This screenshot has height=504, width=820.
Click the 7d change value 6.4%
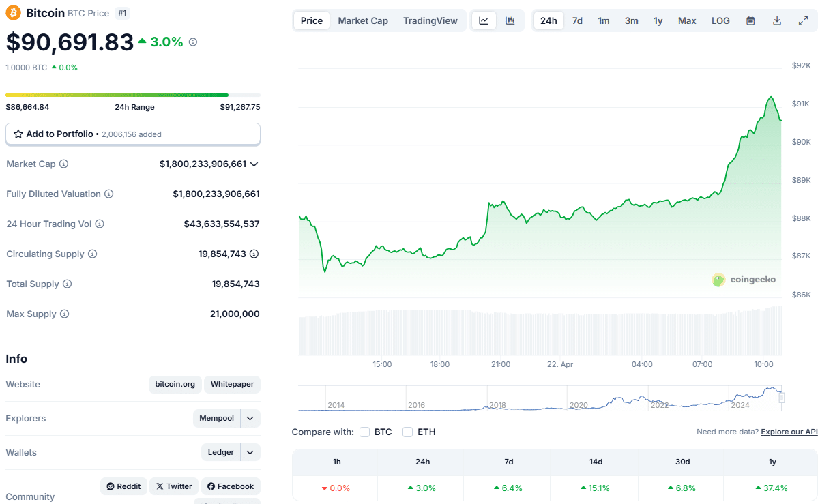(508, 488)
